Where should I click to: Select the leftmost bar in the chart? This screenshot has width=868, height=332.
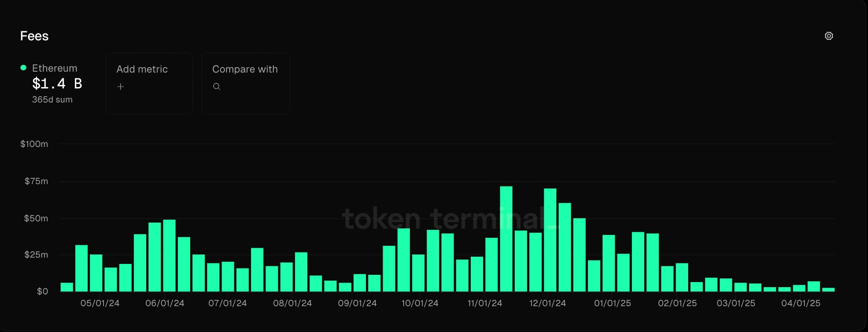(x=67, y=287)
